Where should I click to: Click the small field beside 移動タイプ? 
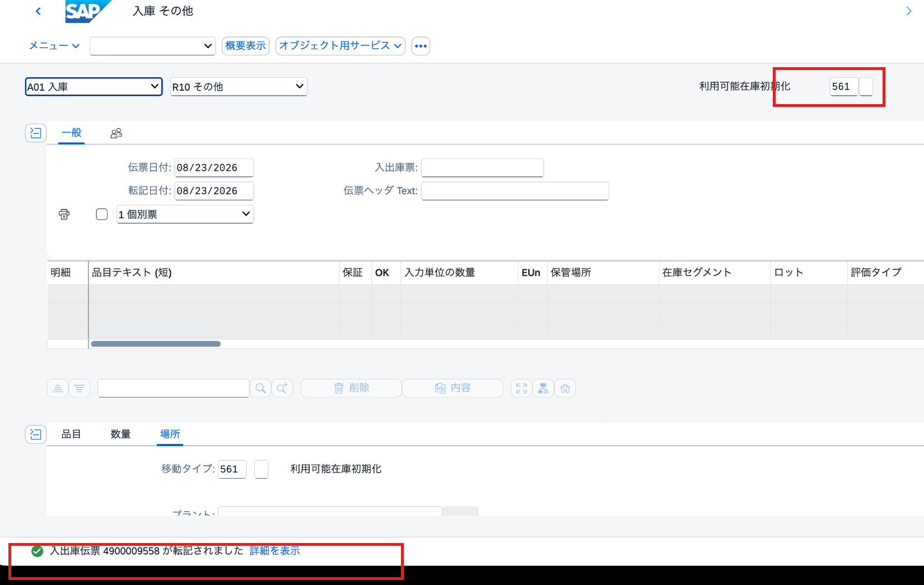click(x=261, y=469)
